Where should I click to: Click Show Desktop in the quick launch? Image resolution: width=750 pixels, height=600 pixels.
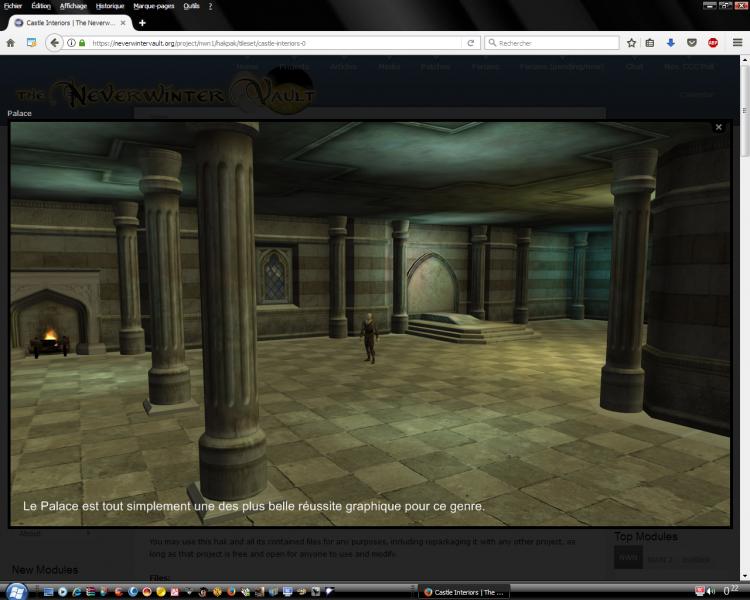[48, 592]
